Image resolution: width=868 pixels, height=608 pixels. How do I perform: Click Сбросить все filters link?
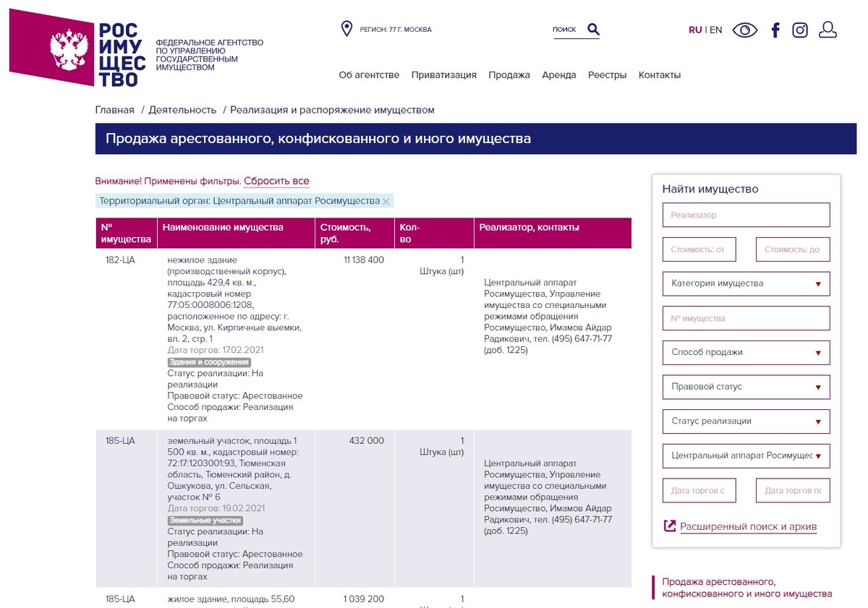click(x=276, y=181)
